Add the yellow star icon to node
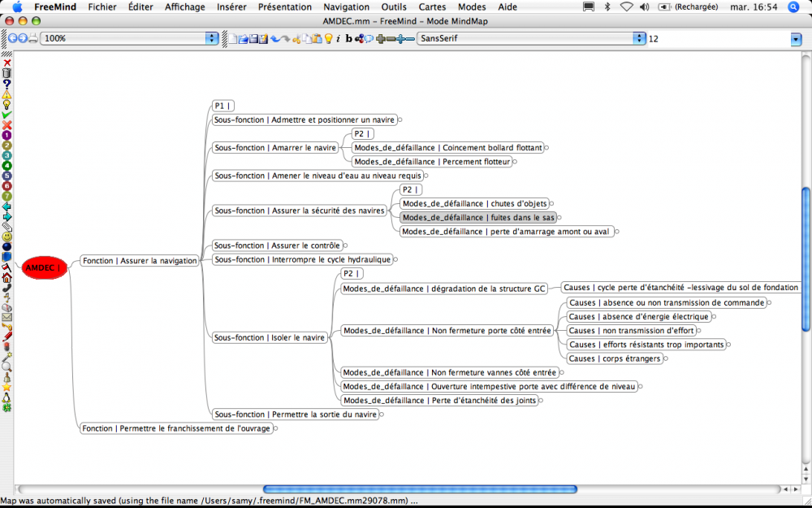Image resolution: width=812 pixels, height=508 pixels. [6, 387]
